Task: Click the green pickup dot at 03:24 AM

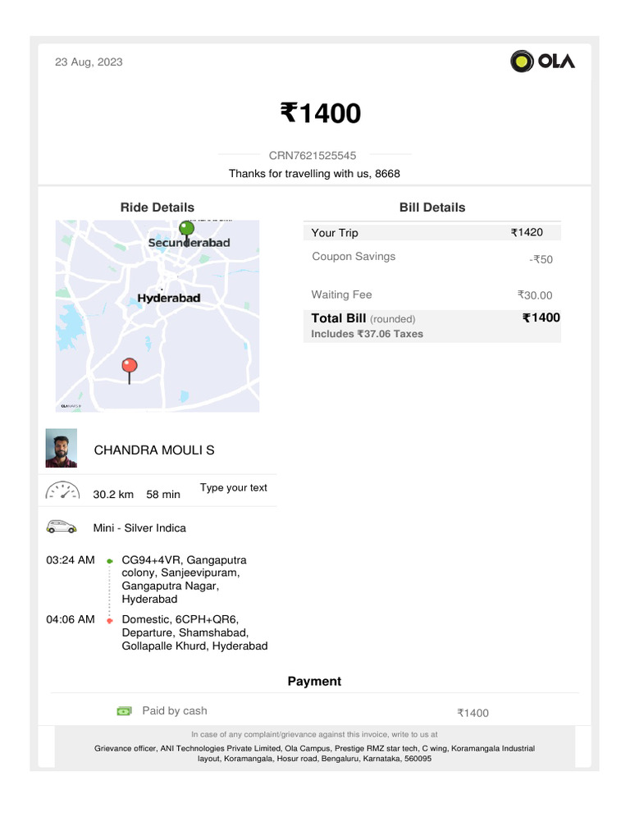Action: click(109, 561)
